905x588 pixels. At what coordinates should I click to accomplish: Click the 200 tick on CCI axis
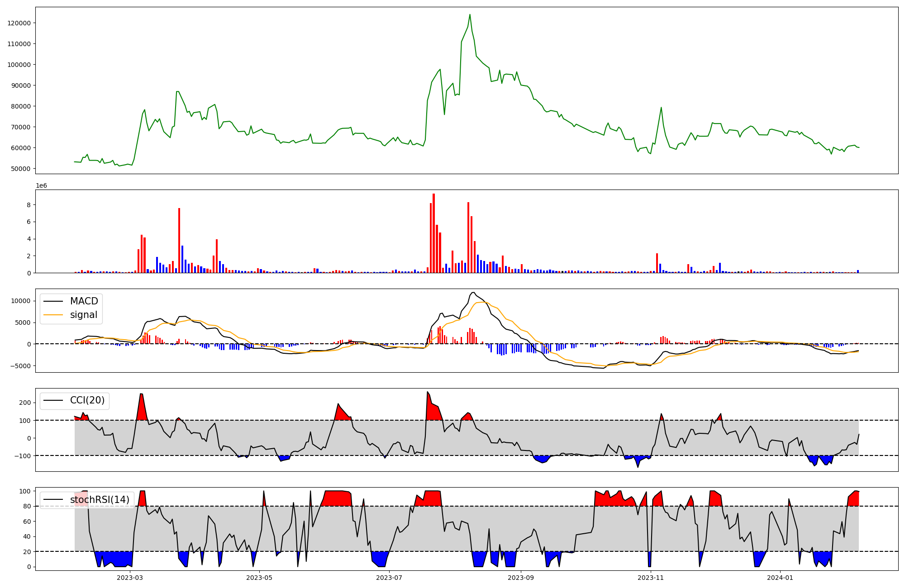pos(25,403)
